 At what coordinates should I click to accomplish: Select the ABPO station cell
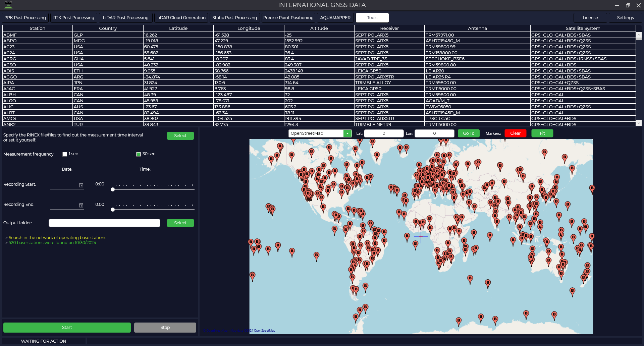38,41
